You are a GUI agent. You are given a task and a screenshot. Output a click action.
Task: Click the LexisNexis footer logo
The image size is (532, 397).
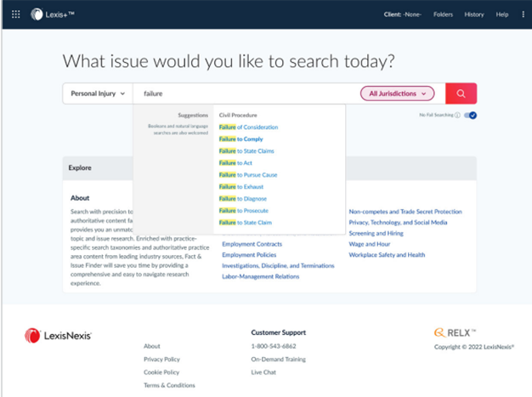58,336
